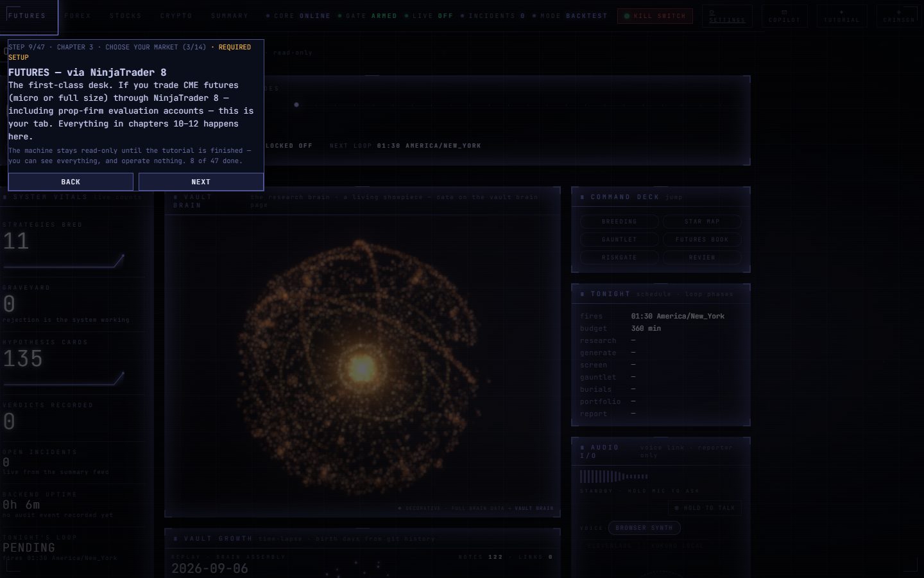This screenshot has width=924, height=578.
Task: Jump to Star Map from Command Deck
Action: [702, 222]
